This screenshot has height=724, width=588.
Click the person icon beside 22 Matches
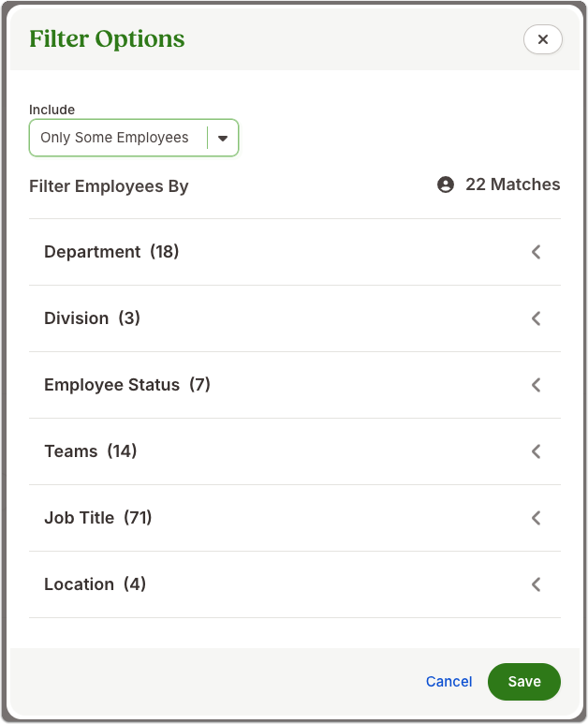[x=446, y=185]
